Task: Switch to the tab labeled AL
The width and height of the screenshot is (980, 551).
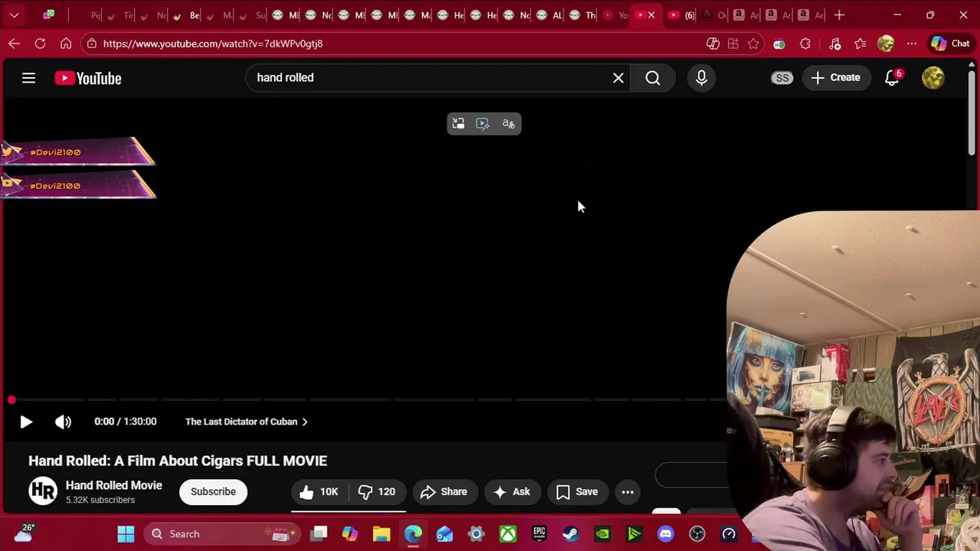Action: (x=549, y=15)
